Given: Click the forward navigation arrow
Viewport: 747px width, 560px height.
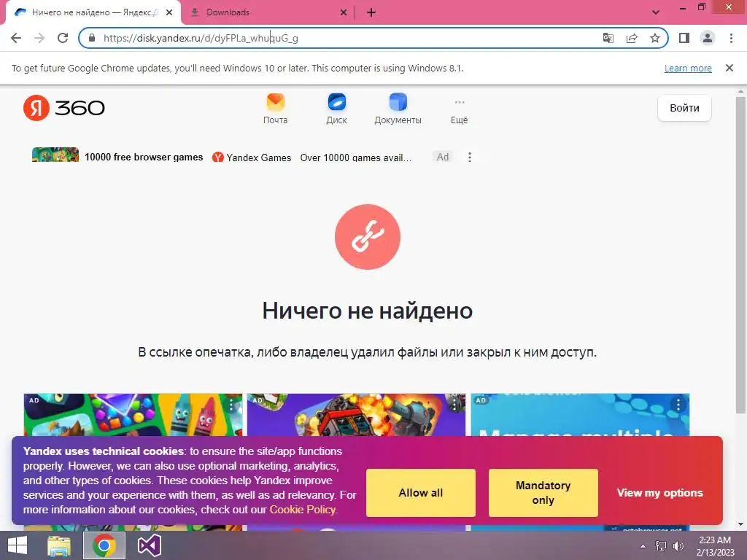Looking at the screenshot, I should coord(39,38).
